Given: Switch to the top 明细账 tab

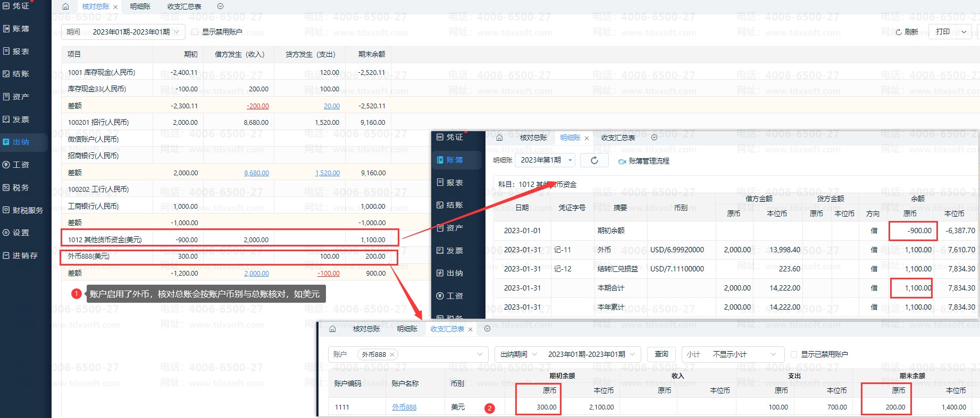Looking at the screenshot, I should 140,6.
